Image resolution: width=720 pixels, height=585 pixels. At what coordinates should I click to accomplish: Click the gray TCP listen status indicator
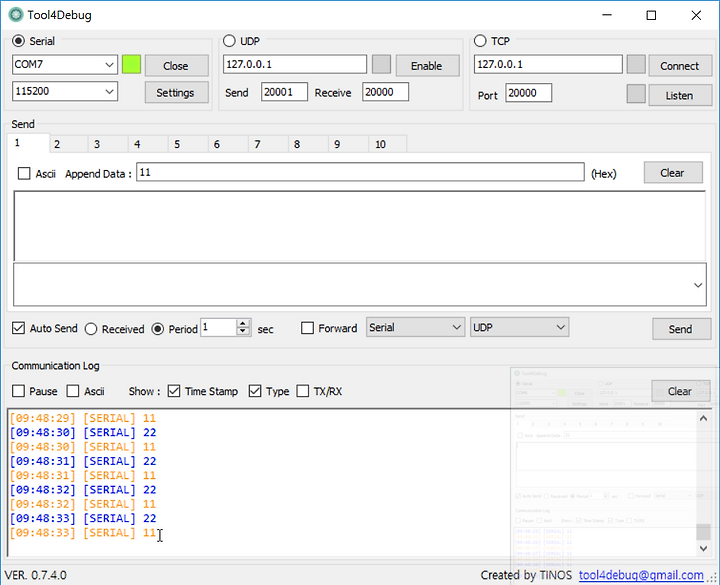[x=636, y=94]
